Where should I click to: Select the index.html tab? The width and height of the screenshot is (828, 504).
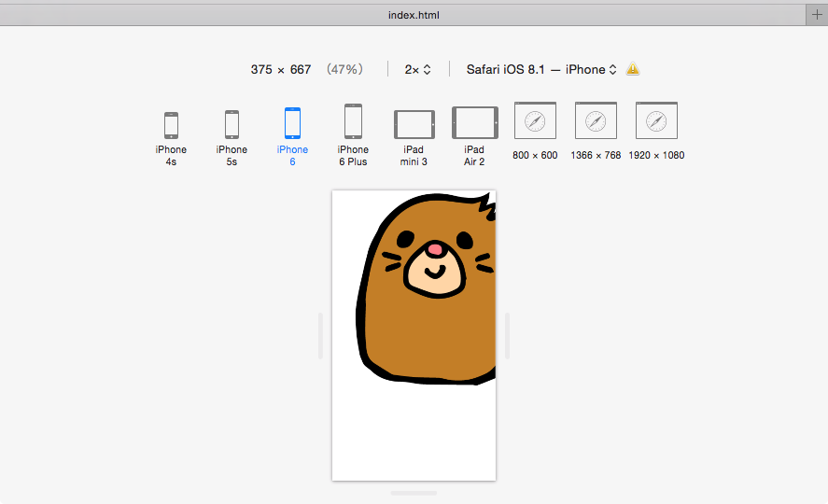point(403,15)
